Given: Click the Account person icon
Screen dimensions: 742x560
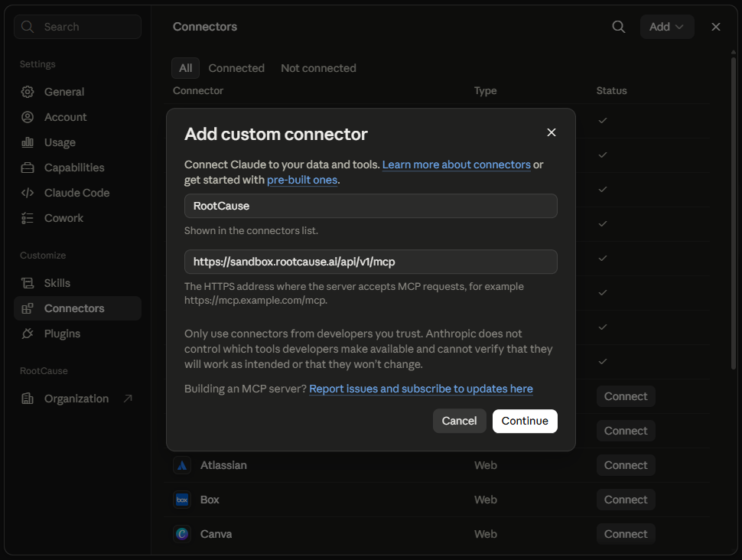Looking at the screenshot, I should click(28, 117).
